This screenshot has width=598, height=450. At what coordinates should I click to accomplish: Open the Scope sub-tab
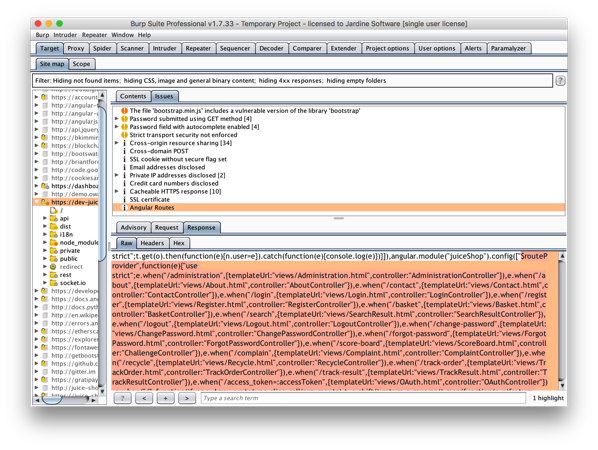81,64
